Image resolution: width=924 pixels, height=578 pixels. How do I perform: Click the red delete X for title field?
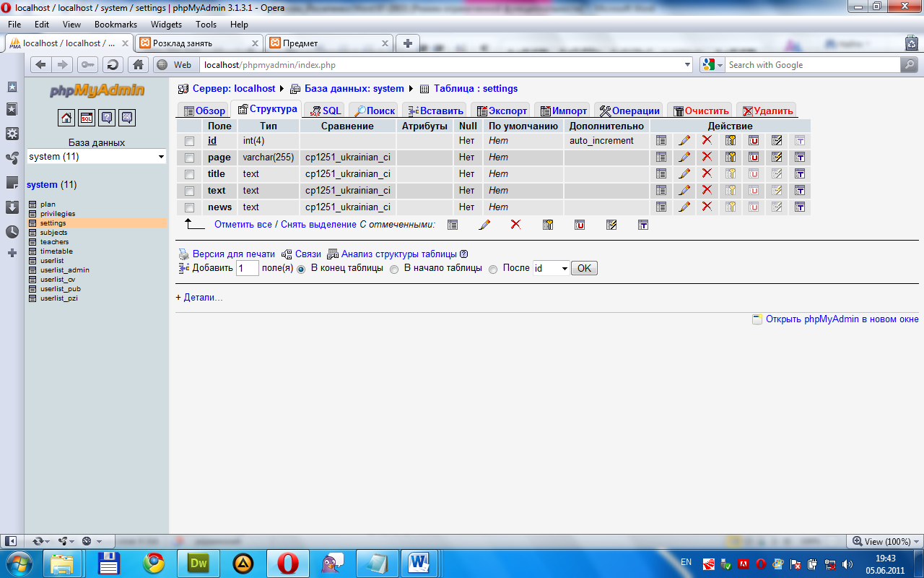click(x=707, y=173)
